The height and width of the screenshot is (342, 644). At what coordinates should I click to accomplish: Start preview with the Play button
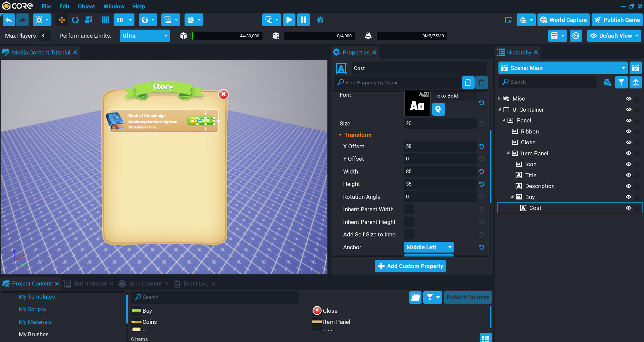pyautogui.click(x=289, y=20)
